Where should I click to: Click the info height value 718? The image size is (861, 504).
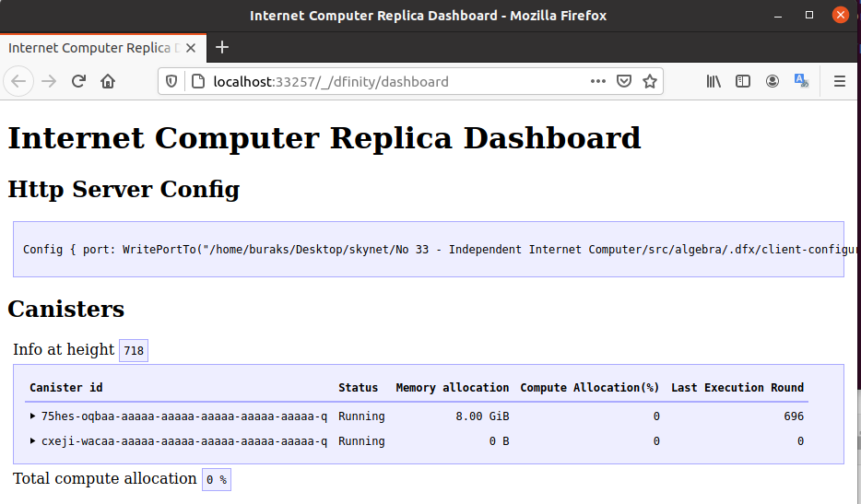tap(134, 350)
